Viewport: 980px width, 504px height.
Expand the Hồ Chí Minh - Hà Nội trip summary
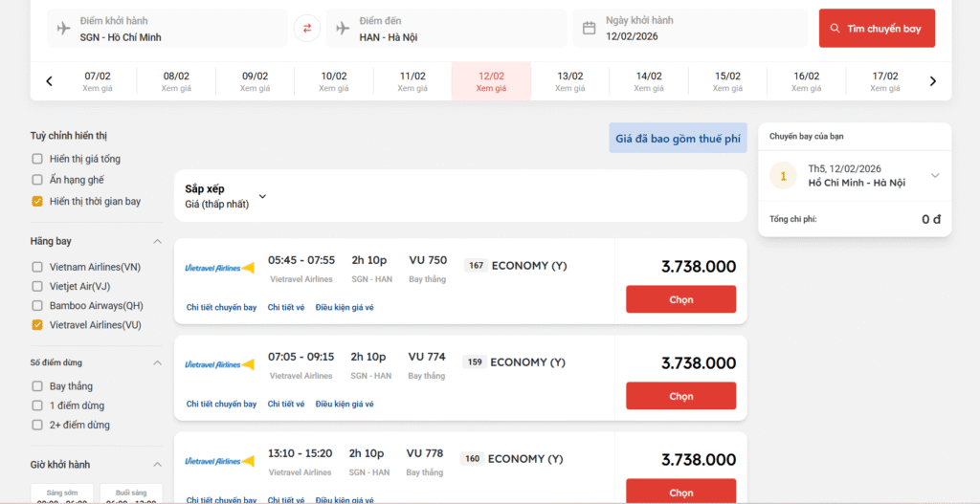click(x=935, y=175)
